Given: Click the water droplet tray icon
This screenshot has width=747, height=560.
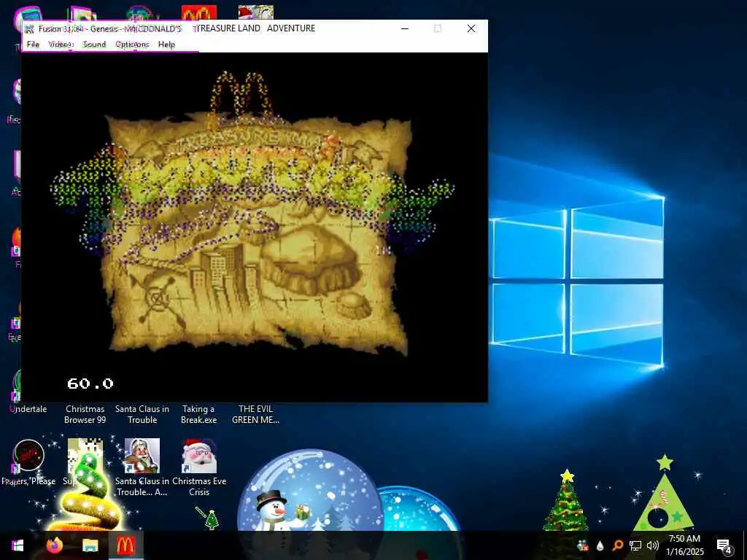Looking at the screenshot, I should (x=600, y=545).
